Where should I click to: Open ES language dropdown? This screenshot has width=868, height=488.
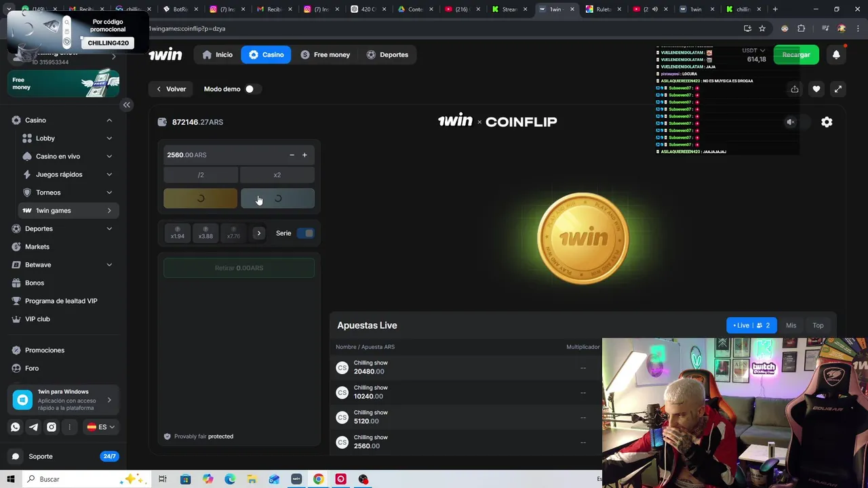point(100,427)
